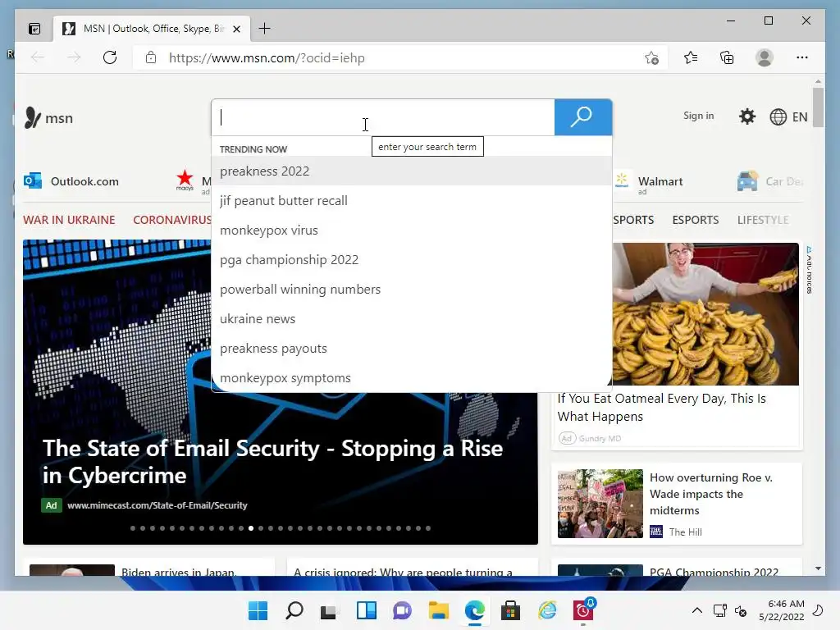Open the browser profile avatar
Screen dimensions: 840x630
[765, 57]
